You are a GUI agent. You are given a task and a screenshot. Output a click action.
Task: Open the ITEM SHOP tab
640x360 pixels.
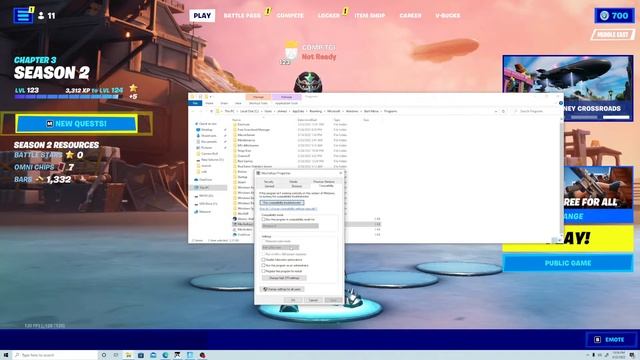point(369,16)
